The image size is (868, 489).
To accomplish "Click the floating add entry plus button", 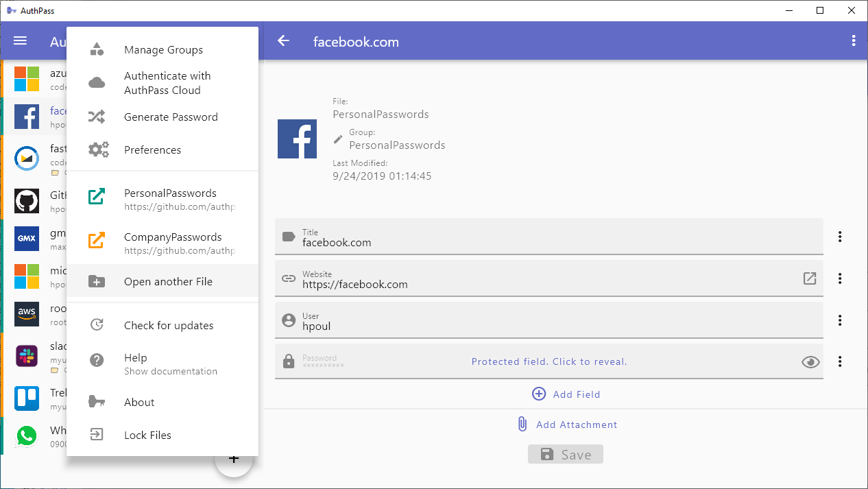I will [x=234, y=457].
